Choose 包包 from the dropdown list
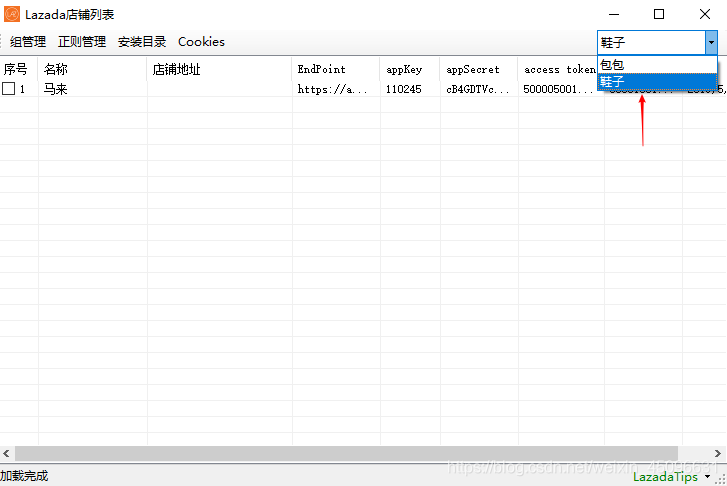 coord(657,65)
